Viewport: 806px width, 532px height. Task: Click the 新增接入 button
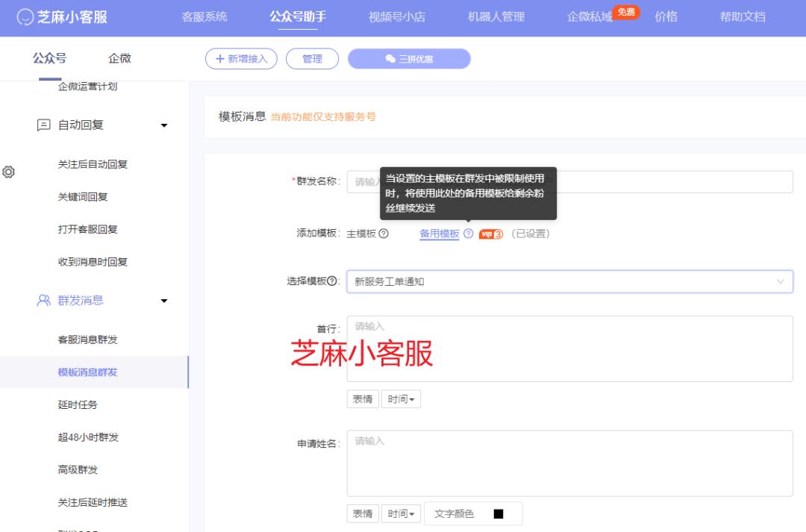coord(240,58)
